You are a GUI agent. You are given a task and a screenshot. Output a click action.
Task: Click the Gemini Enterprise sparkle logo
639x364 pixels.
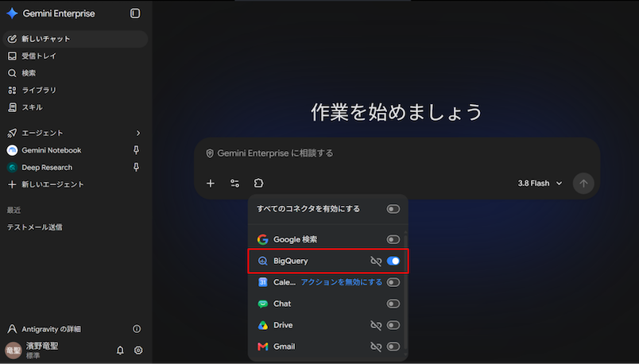[12, 14]
